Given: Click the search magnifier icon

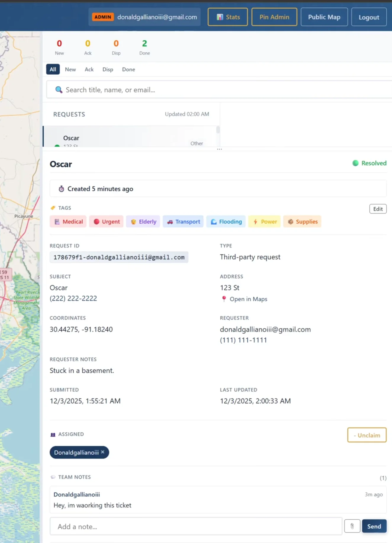Looking at the screenshot, I should coord(59,90).
